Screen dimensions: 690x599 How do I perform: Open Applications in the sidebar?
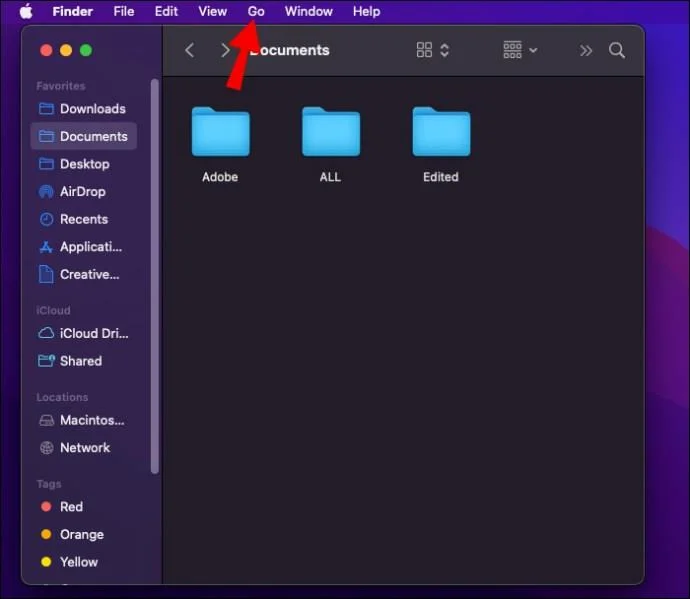coord(83,247)
